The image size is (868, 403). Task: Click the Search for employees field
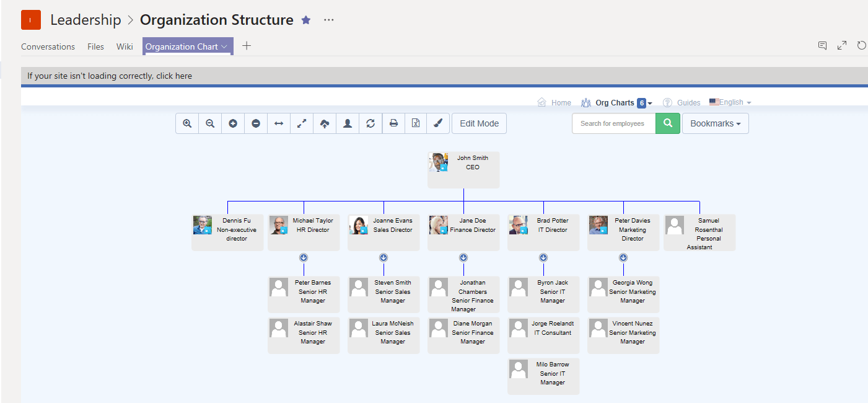pos(613,123)
